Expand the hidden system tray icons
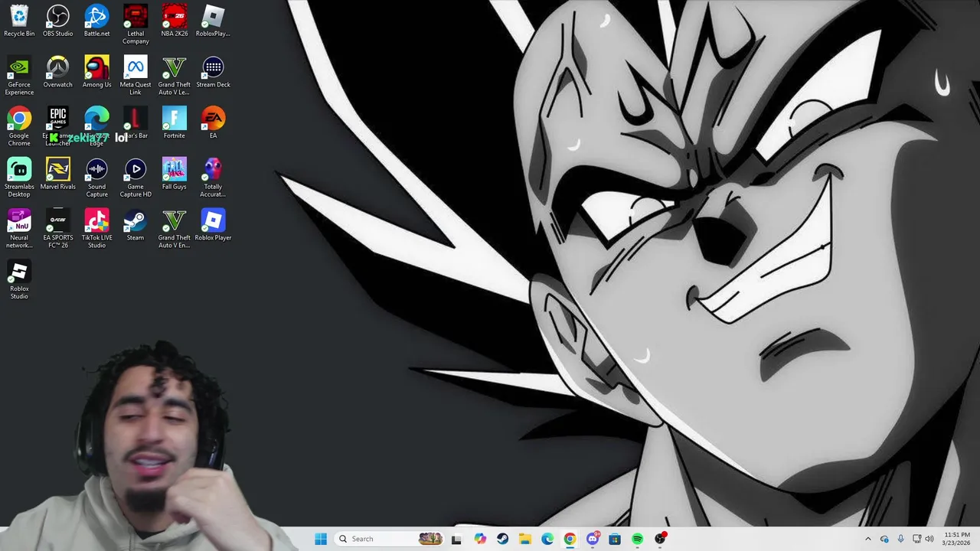Viewport: 980px width, 551px height. (867, 539)
